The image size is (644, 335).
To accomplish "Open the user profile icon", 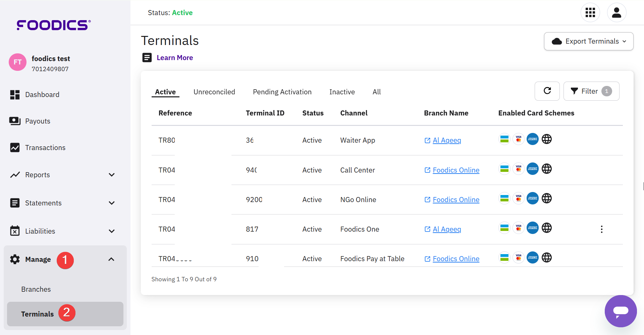I will coord(616,13).
